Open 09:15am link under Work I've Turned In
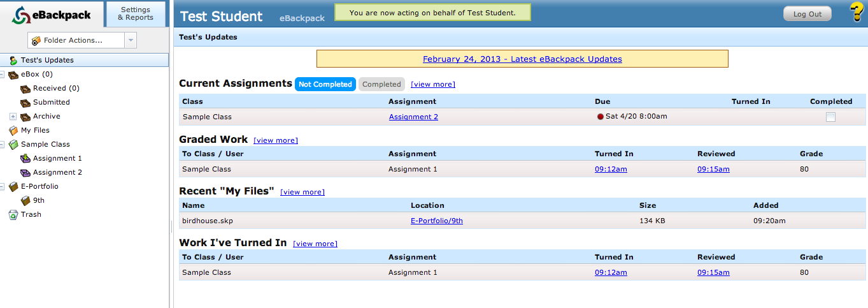This screenshot has width=868, height=308. tap(713, 272)
